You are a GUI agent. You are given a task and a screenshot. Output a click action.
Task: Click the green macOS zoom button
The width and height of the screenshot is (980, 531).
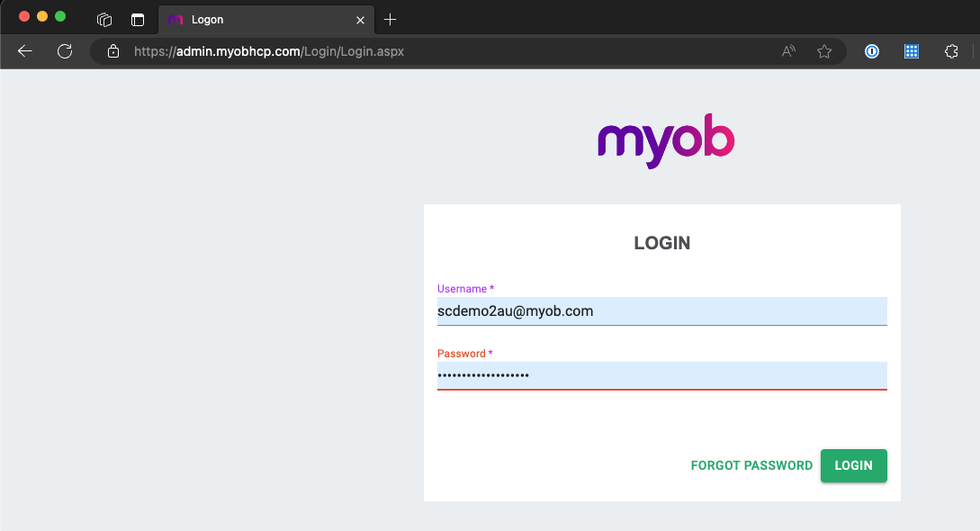(59, 16)
